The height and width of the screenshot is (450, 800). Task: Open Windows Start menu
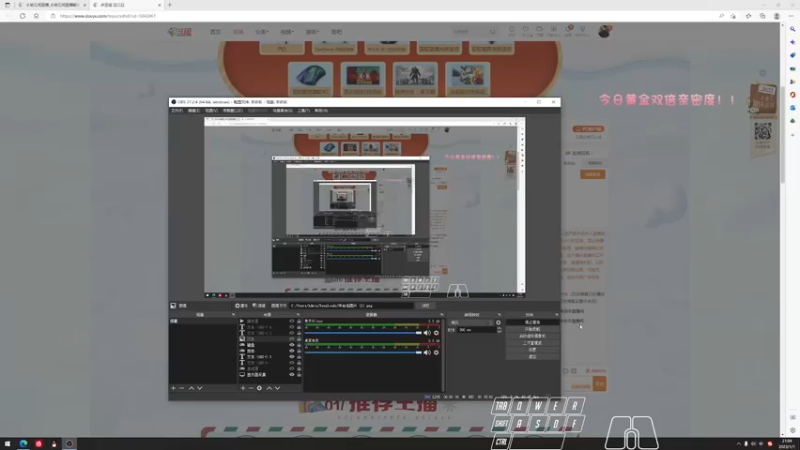tap(8, 444)
